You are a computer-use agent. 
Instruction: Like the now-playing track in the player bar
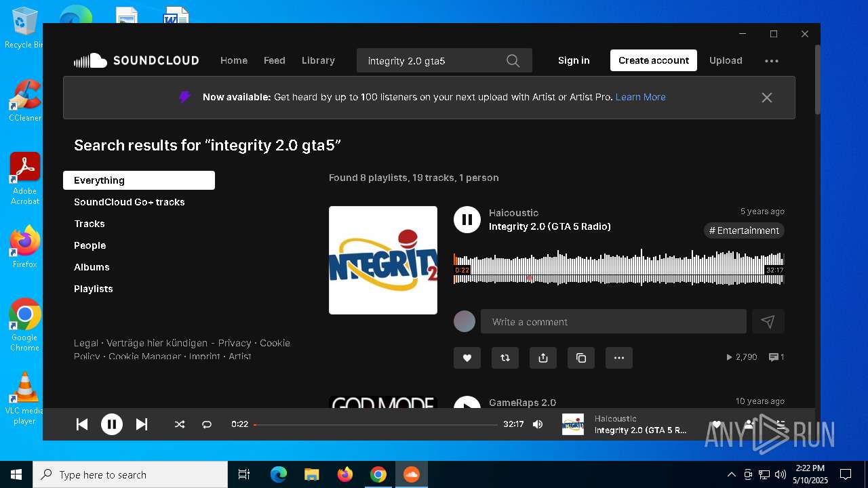[x=716, y=424]
